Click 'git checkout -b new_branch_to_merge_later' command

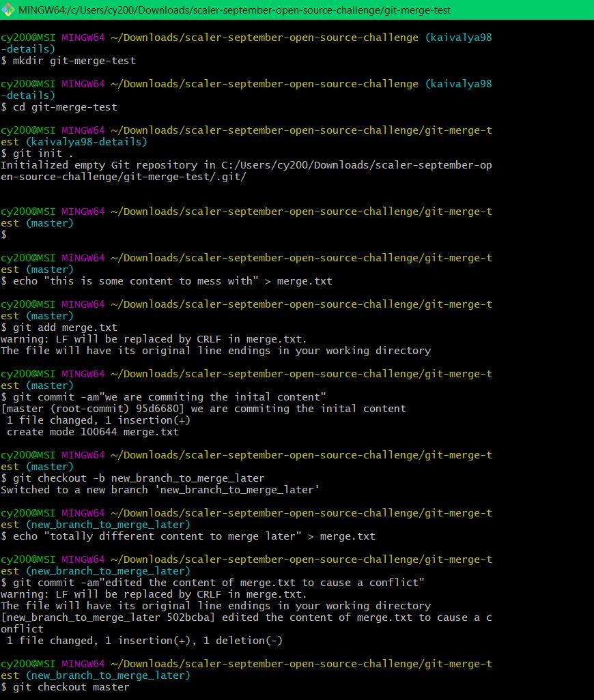coord(132,478)
